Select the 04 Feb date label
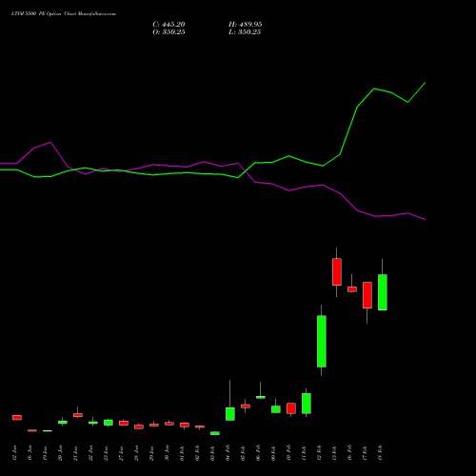The width and height of the screenshot is (476, 476). [x=228, y=453]
